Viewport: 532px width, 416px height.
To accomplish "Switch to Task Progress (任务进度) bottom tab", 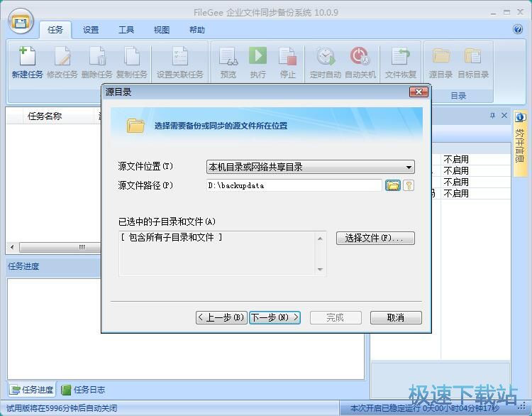I will coord(32,390).
